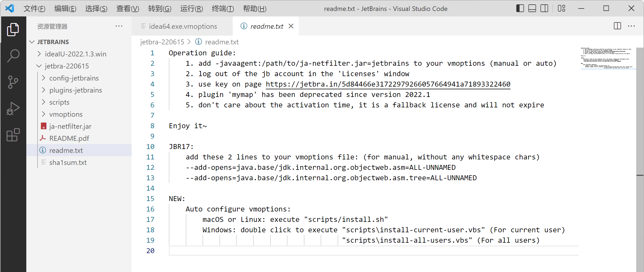This screenshot has width=644, height=272.
Task: Click line number 16 in the gutter
Action: pyautogui.click(x=150, y=209)
